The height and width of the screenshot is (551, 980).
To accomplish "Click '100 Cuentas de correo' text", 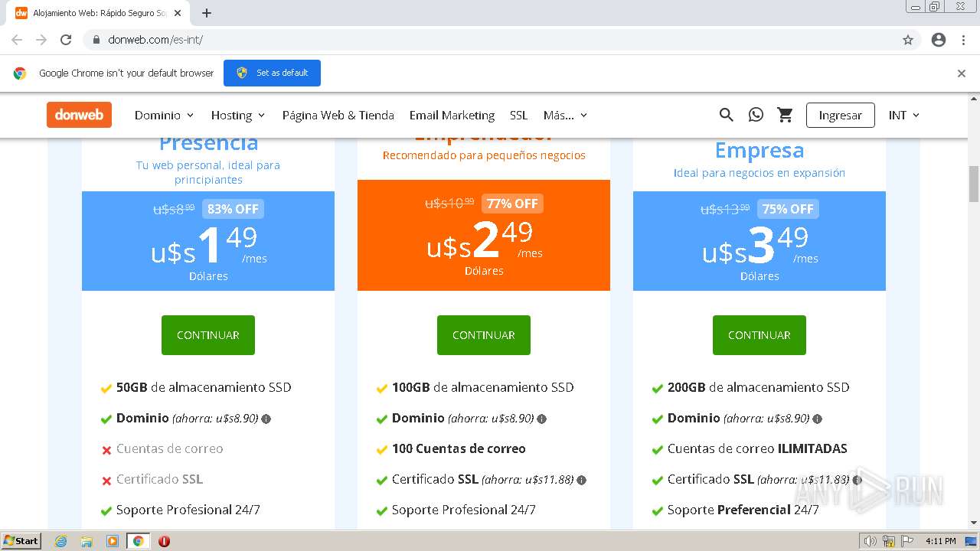I will click(459, 448).
